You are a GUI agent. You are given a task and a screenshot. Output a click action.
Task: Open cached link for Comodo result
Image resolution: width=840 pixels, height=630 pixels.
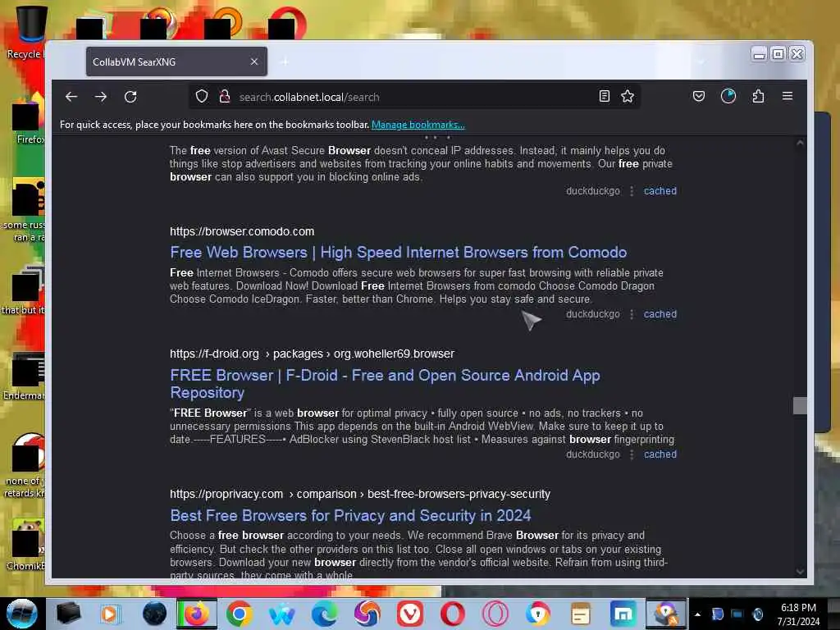660,314
